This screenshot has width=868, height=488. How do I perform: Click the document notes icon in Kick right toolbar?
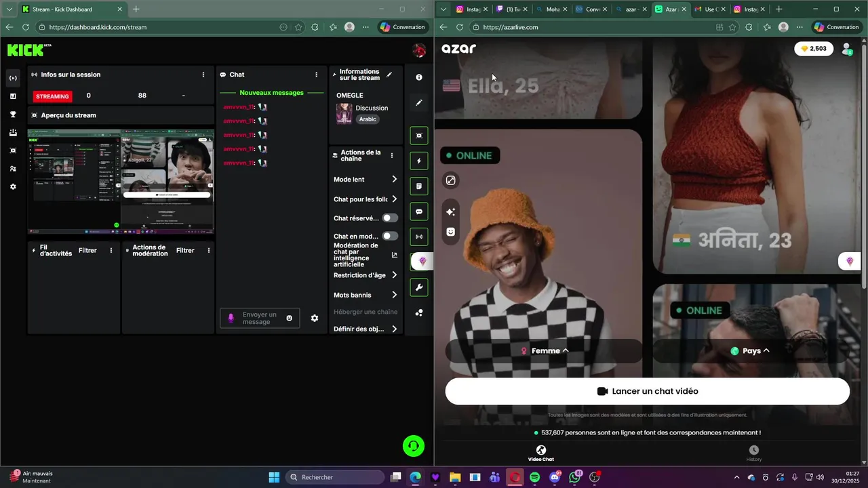coord(419,186)
